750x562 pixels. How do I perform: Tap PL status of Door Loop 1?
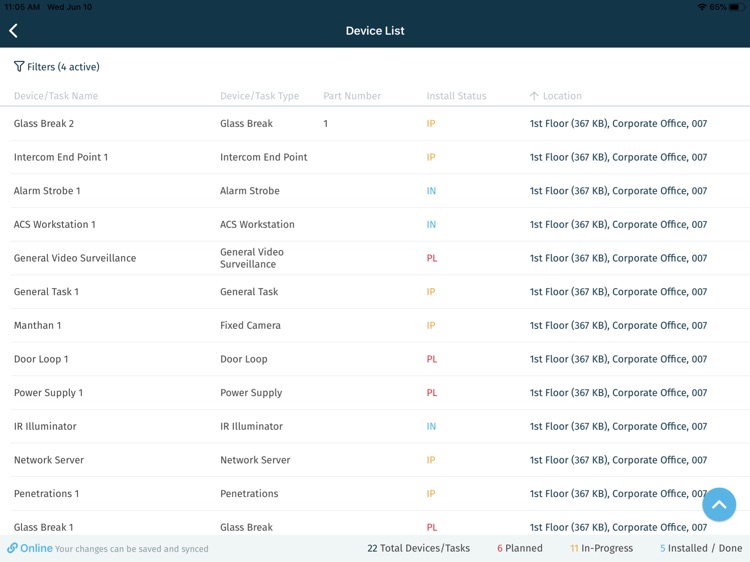point(432,359)
